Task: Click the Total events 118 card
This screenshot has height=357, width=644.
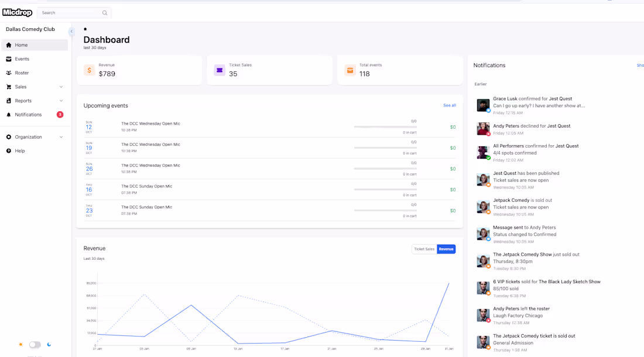Action: (x=400, y=70)
